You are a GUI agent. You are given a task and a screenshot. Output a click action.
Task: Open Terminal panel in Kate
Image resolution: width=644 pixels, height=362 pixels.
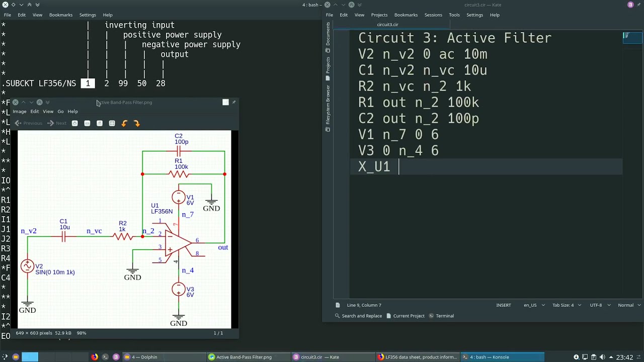(441, 316)
